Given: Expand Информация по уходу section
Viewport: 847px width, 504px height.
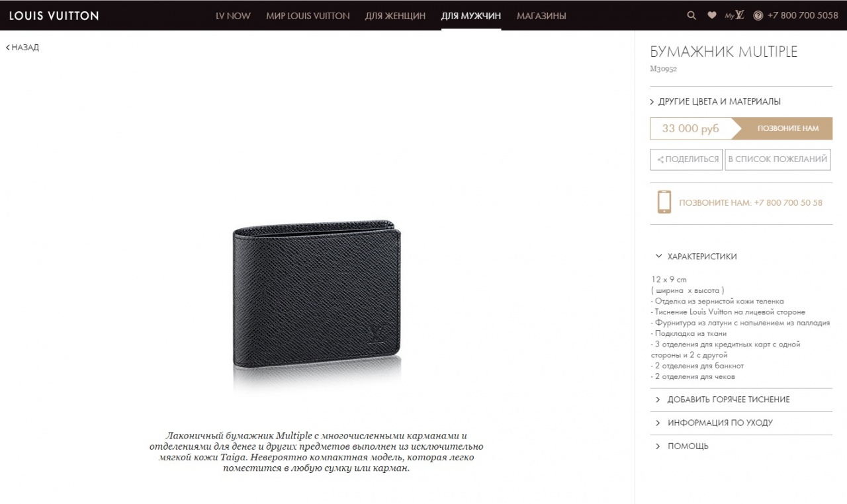Looking at the screenshot, I should pyautogui.click(x=741, y=423).
